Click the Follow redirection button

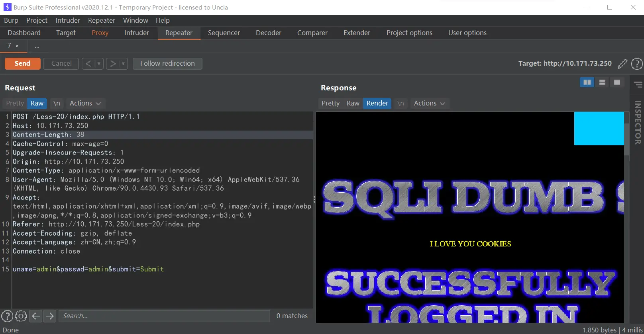click(x=167, y=64)
